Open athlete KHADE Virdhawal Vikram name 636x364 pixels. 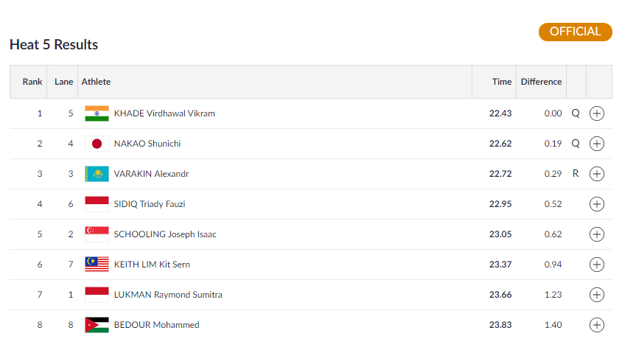point(164,113)
